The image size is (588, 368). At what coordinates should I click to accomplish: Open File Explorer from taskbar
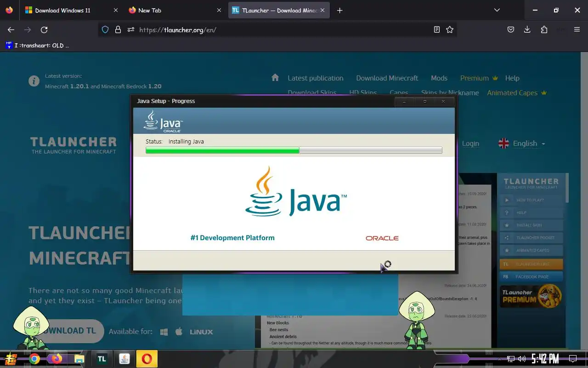tap(79, 359)
